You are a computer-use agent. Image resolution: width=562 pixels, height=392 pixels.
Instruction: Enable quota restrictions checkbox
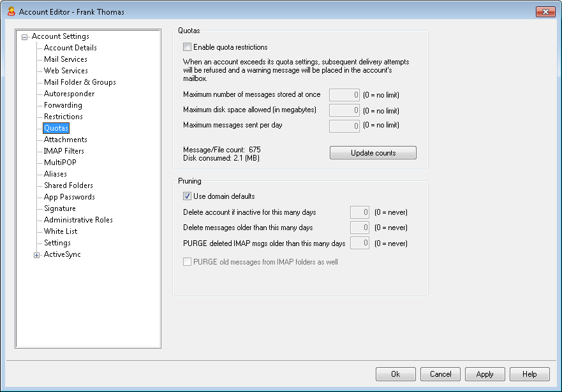(x=187, y=47)
